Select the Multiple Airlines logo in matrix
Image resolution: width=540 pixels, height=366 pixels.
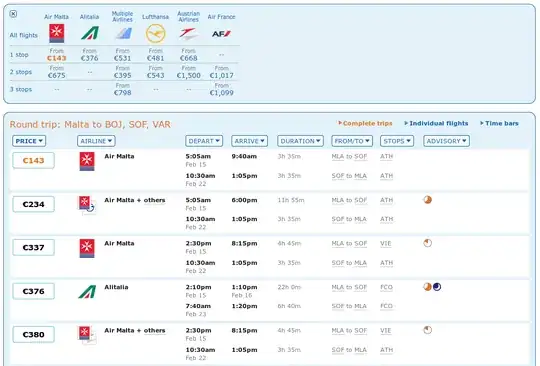click(x=123, y=33)
